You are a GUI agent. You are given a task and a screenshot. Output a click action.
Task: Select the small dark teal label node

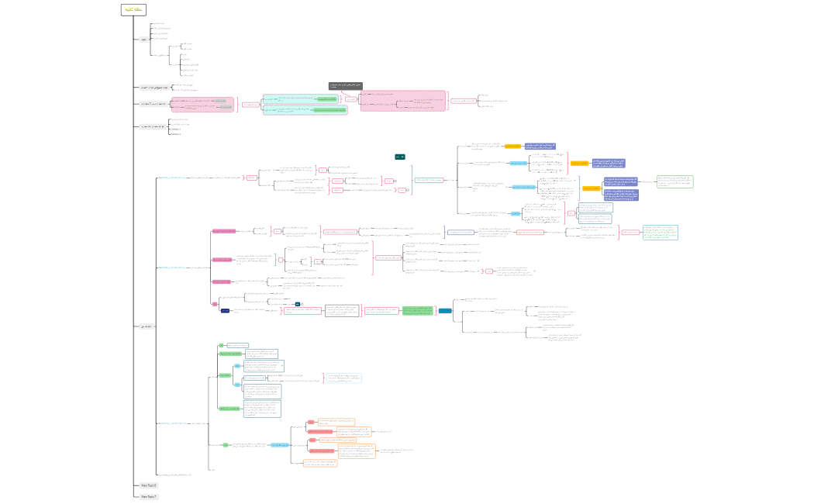click(x=399, y=157)
